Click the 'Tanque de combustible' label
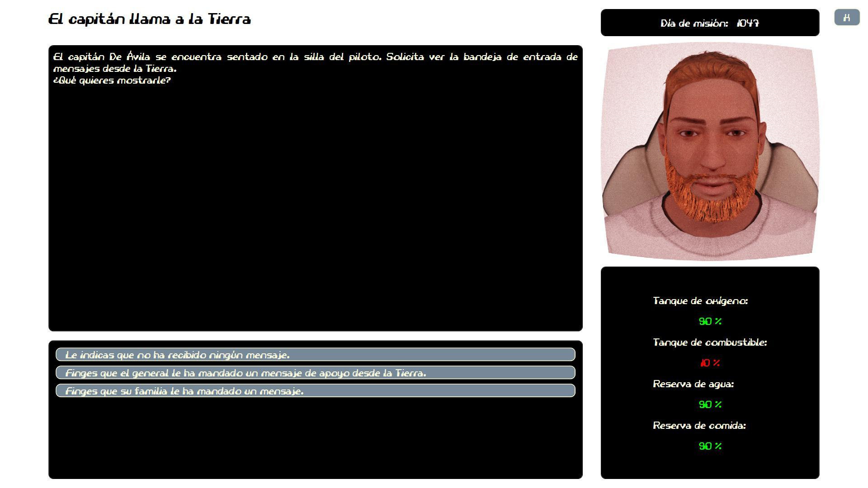The width and height of the screenshot is (868, 488). pyautogui.click(x=710, y=343)
